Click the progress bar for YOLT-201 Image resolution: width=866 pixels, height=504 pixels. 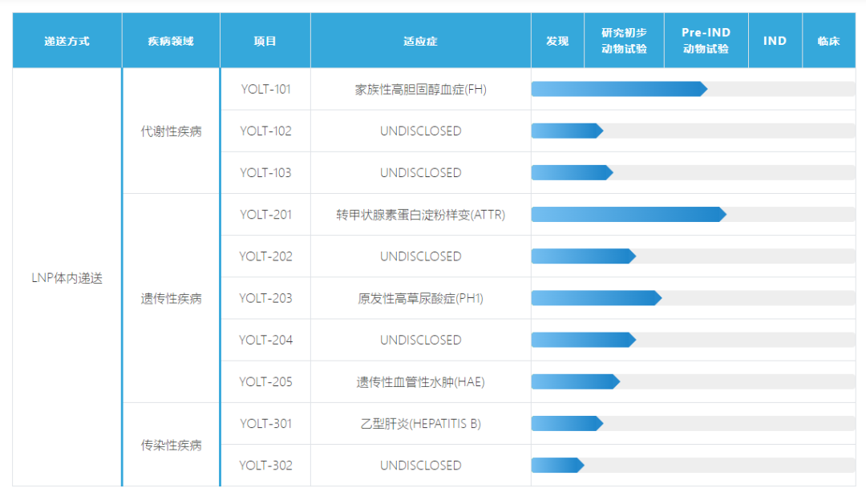pyautogui.click(x=628, y=215)
